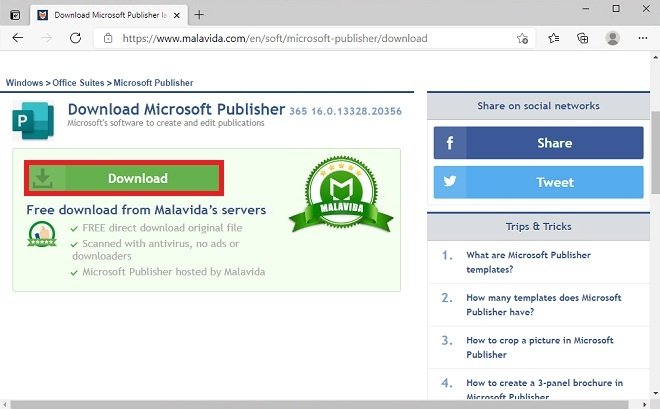Open the Favorites list icon
660x409 pixels.
[x=554, y=38]
